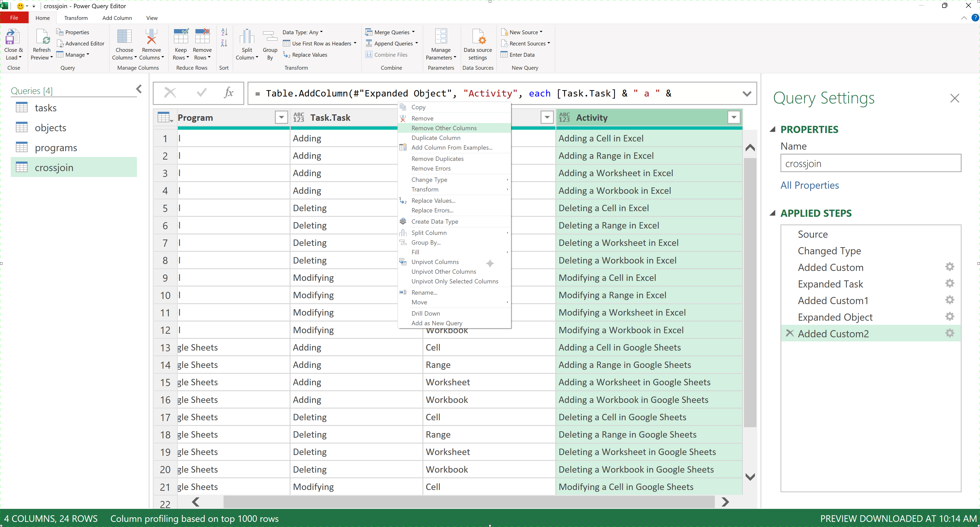Image resolution: width=980 pixels, height=527 pixels.
Task: Collapse the ribbon with the chevron
Action: [964, 18]
